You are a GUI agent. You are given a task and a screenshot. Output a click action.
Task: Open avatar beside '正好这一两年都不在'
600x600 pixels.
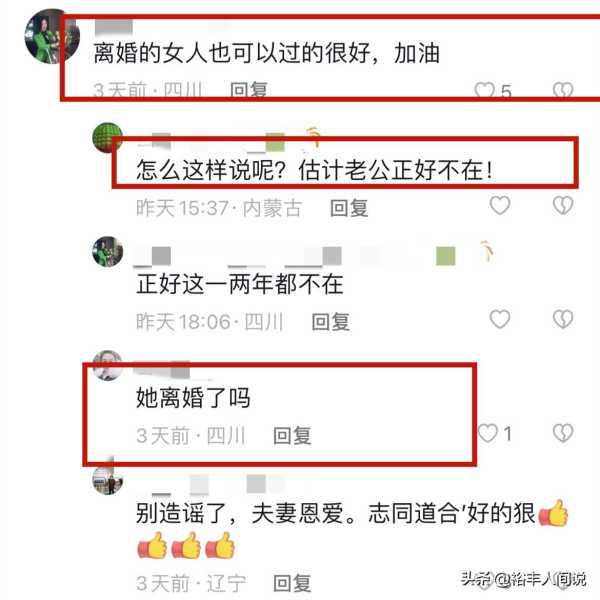tap(108, 251)
